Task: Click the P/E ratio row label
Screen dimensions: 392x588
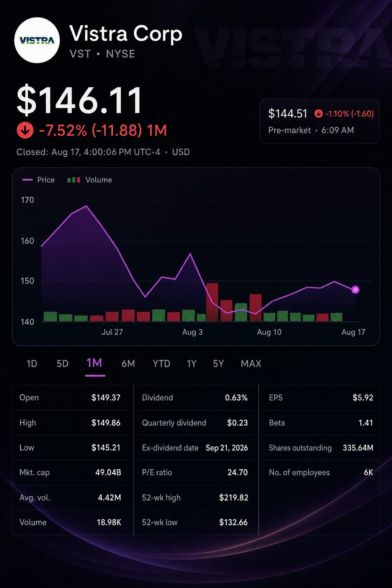Action: tap(157, 473)
